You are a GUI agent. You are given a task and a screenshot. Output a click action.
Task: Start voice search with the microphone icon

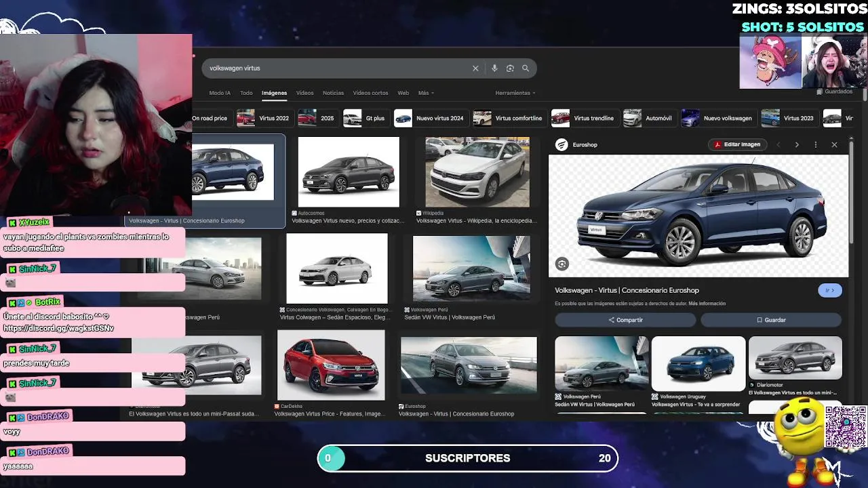click(494, 68)
